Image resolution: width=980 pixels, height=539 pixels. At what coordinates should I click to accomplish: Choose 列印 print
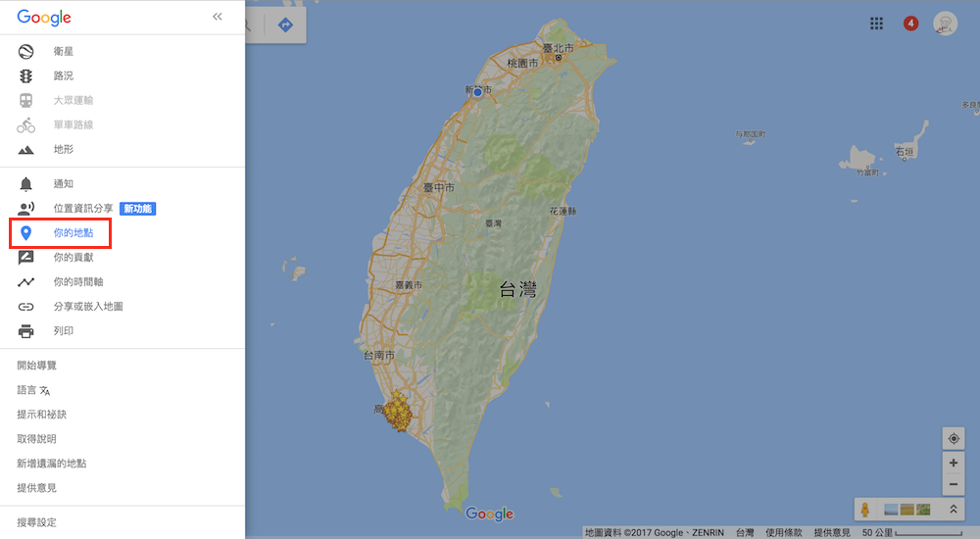click(63, 331)
